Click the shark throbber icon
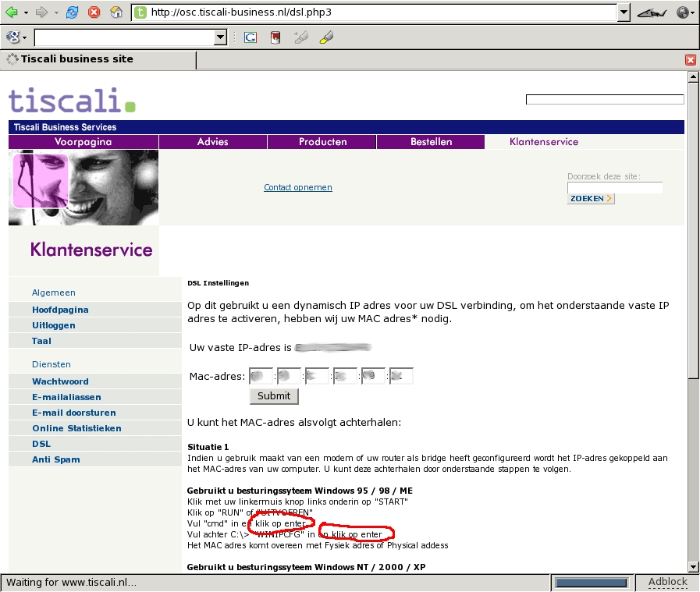The image size is (700, 592). pyautogui.click(x=652, y=12)
